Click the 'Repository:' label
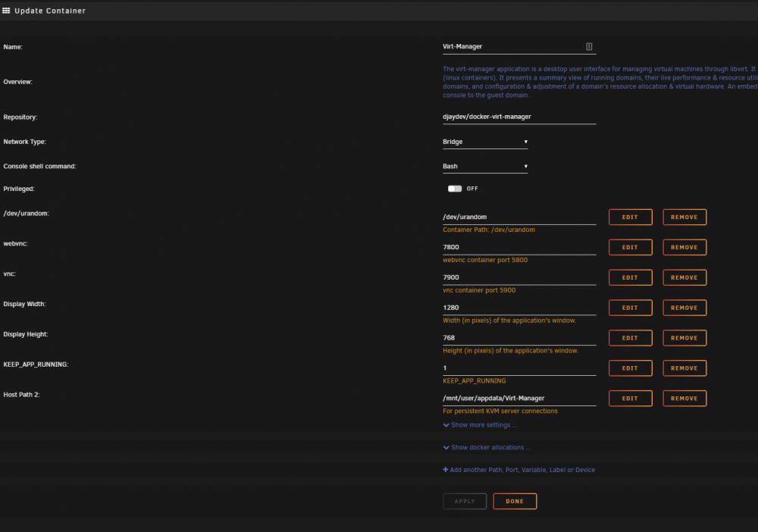This screenshot has width=758, height=532. pyautogui.click(x=20, y=117)
